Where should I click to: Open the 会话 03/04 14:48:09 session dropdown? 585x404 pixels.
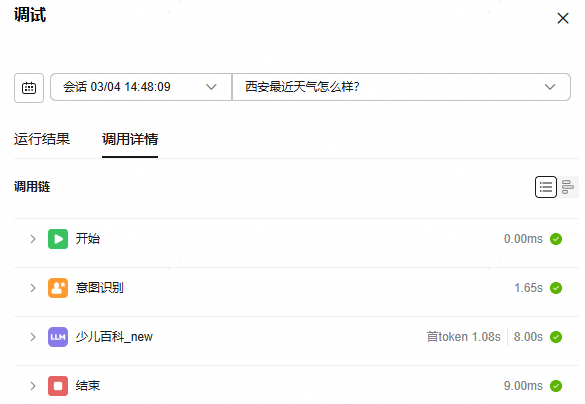point(141,87)
